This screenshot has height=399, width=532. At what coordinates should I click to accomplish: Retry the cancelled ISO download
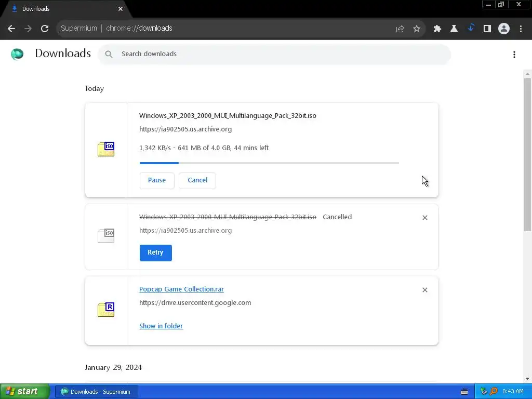[x=155, y=252]
